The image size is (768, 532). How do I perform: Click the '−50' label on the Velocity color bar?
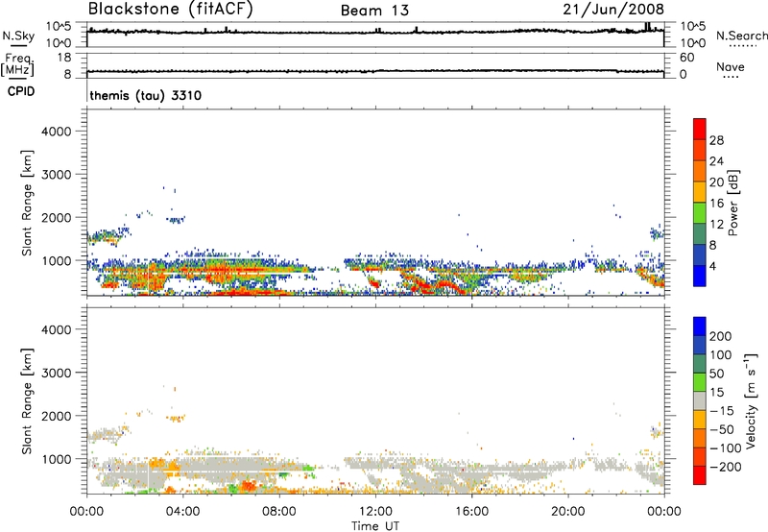pos(722,429)
